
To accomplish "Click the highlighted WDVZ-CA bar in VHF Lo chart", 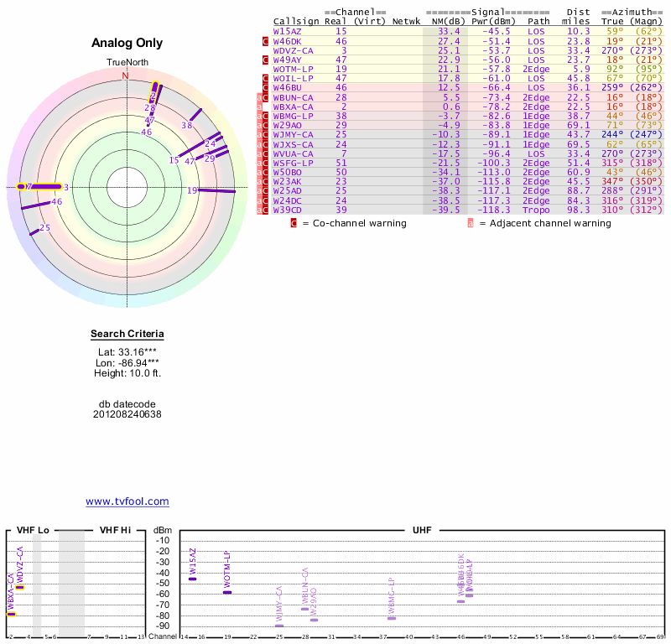I will click(19, 587).
